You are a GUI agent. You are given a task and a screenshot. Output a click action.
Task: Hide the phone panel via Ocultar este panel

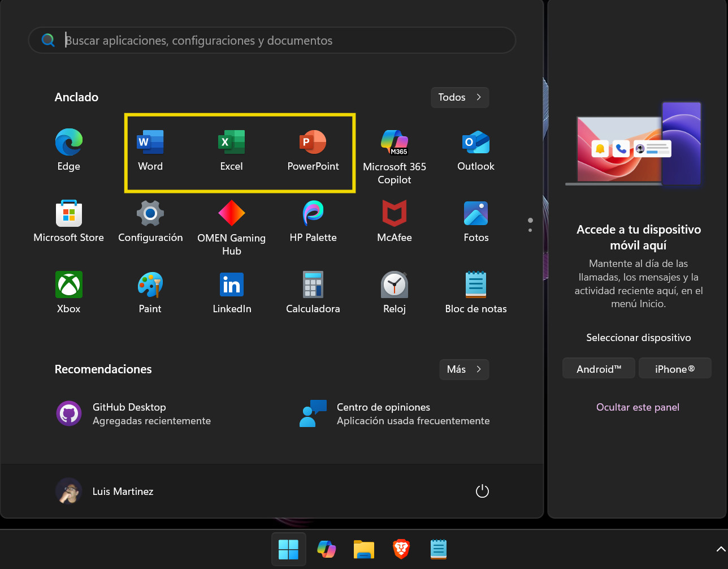pyautogui.click(x=638, y=407)
